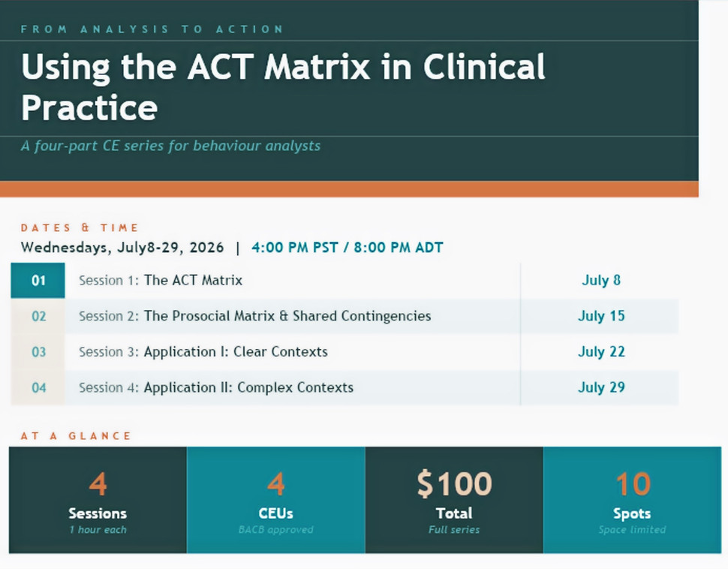This screenshot has width=728, height=569.
Task: Click the July 8 date
Action: pos(600,281)
